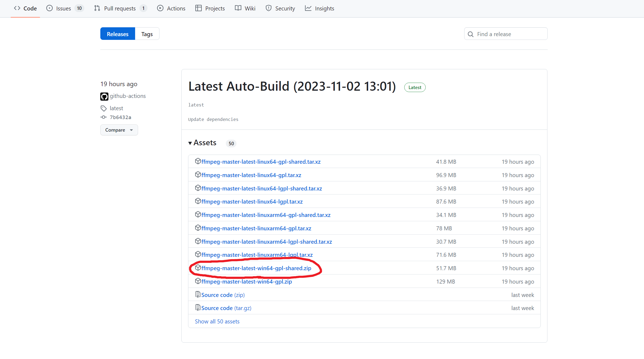Click the Source code (tar.gz) file icon

coord(198,308)
